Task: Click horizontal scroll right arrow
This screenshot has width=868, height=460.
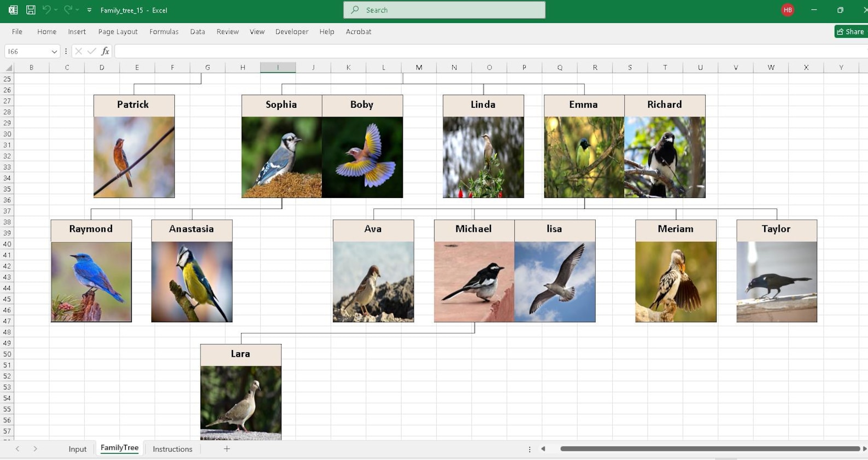Action: [x=864, y=449]
